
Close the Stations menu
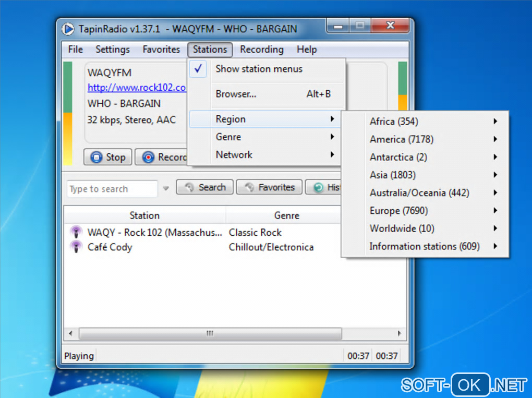click(x=210, y=50)
